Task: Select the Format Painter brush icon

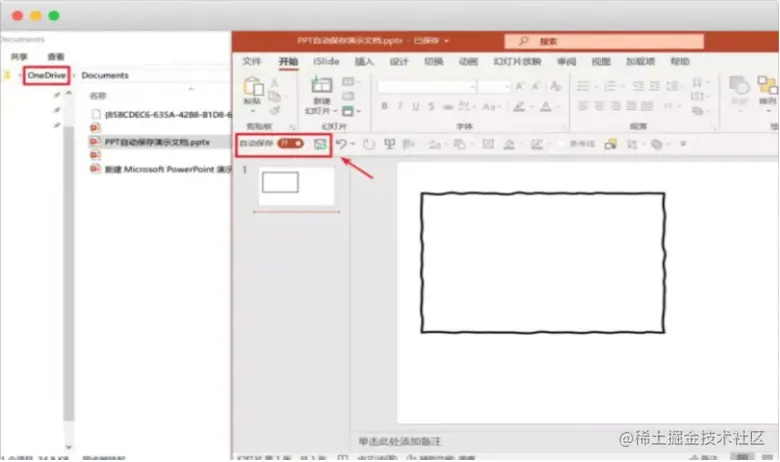Action: 275,110
